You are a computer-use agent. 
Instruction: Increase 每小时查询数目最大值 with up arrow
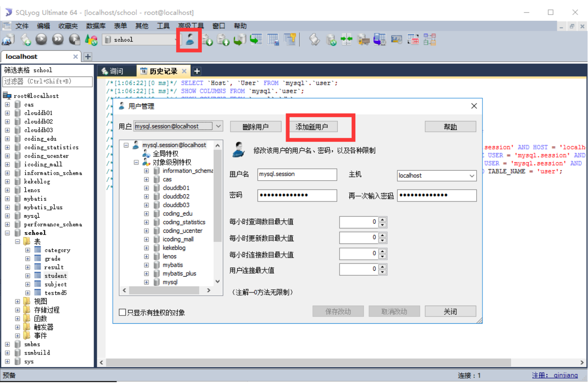coord(383,220)
